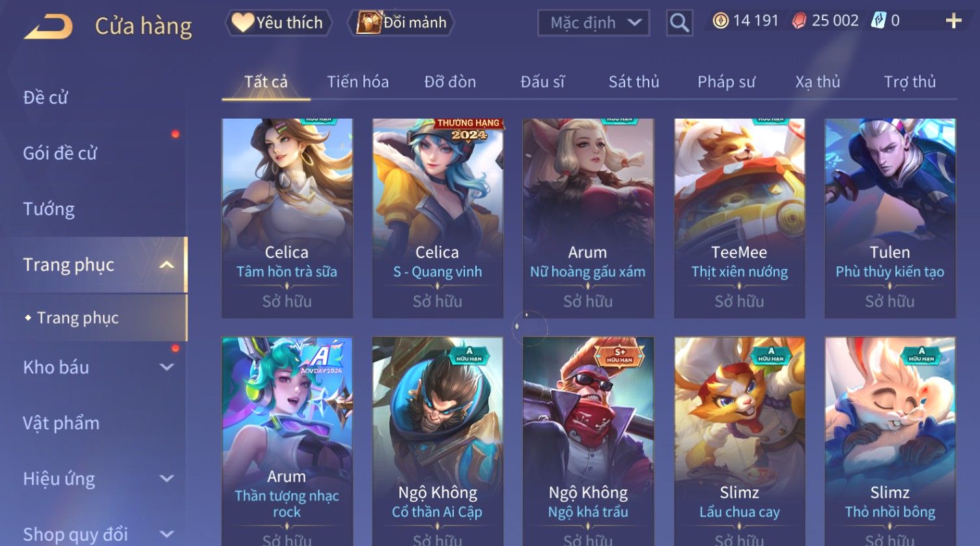The height and width of the screenshot is (546, 980).
Task: Go back using the return arrow icon
Action: click(48, 27)
